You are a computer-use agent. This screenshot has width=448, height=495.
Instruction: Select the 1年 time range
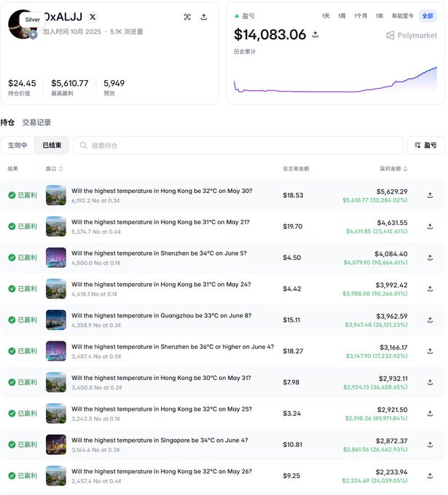[x=380, y=16]
